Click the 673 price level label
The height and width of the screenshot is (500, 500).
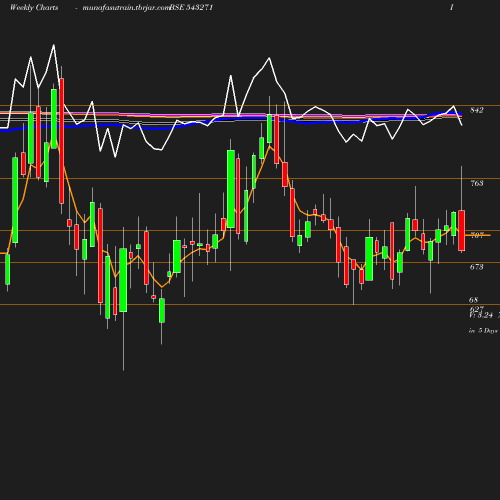point(477,267)
